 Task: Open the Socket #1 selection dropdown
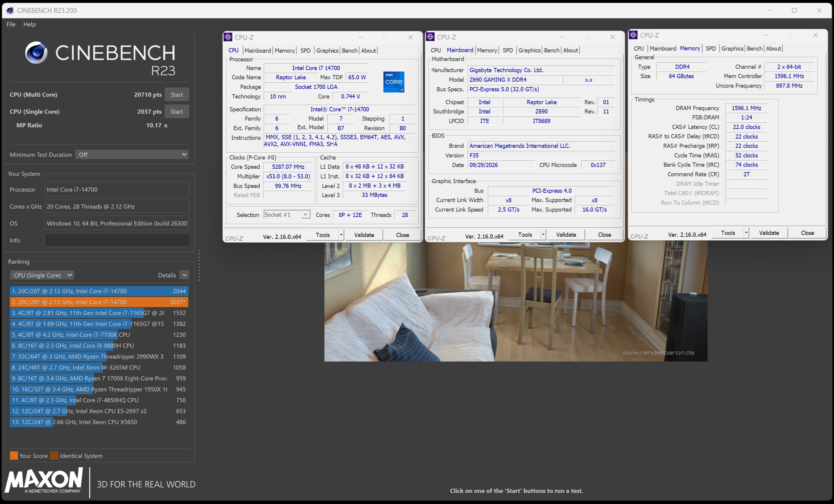[287, 215]
